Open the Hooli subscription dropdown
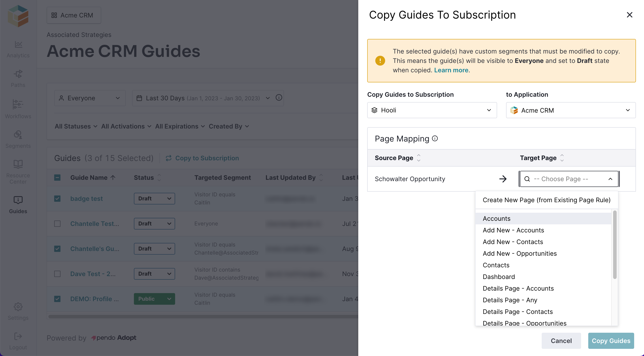Screen dimensions: 644x356 [x=432, y=110]
